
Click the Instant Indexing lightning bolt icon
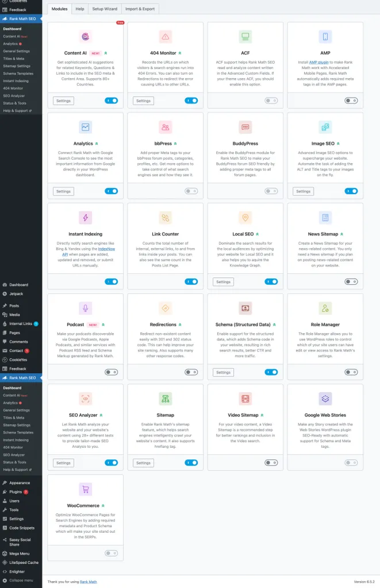coord(85,218)
